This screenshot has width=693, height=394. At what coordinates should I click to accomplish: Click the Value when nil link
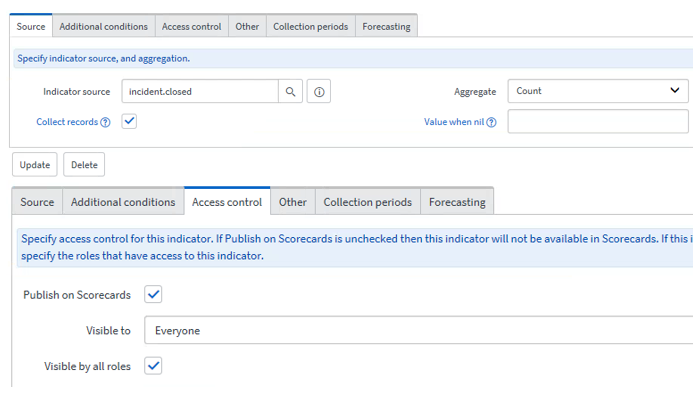[454, 122]
